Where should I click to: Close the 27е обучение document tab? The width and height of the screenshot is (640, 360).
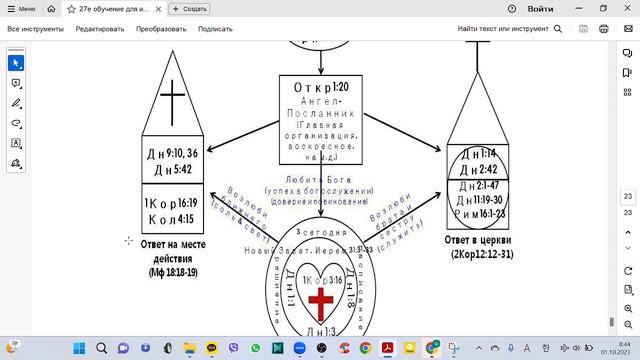click(x=158, y=9)
